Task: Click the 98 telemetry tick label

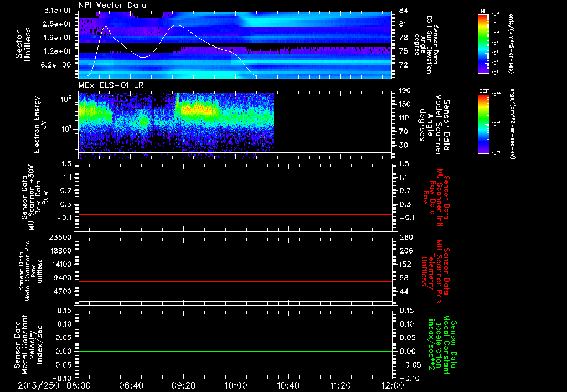Action: click(404, 278)
